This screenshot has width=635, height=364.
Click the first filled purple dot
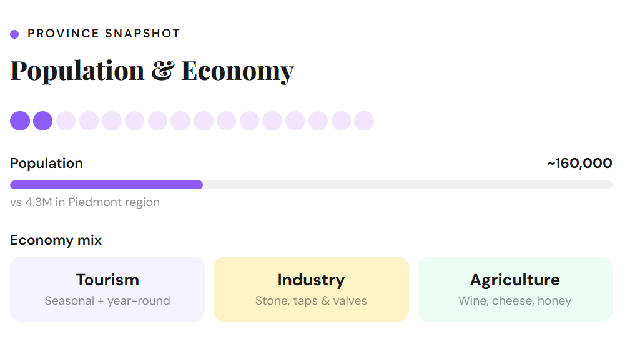pos(20,121)
